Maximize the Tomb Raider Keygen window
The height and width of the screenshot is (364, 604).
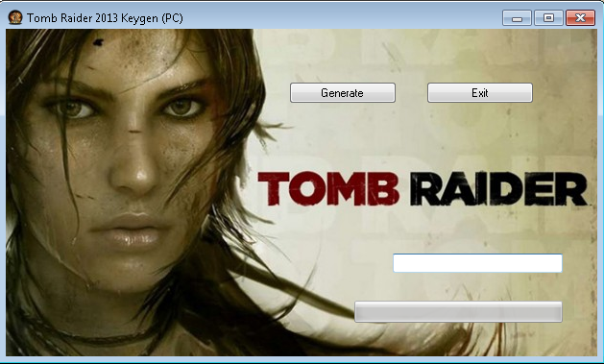(548, 18)
